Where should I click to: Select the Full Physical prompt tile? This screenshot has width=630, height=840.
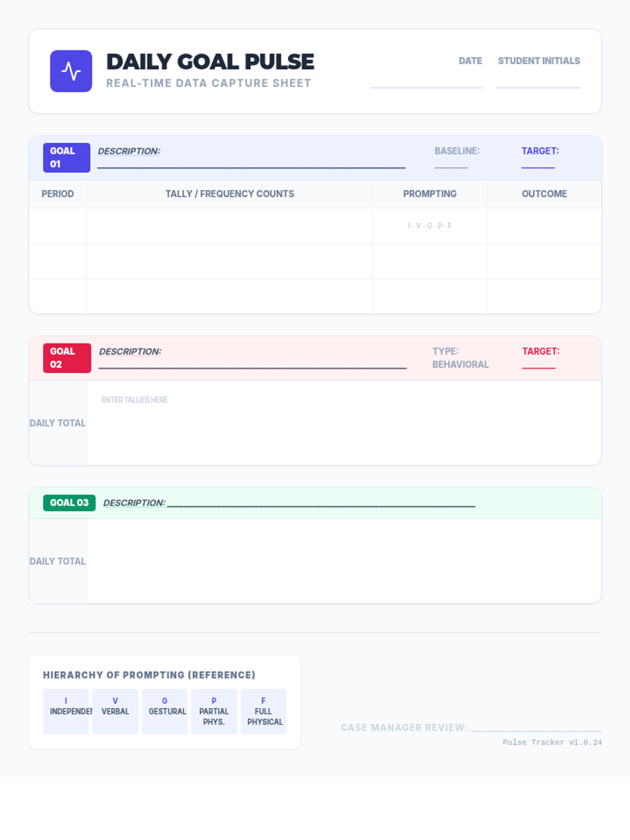click(x=264, y=711)
